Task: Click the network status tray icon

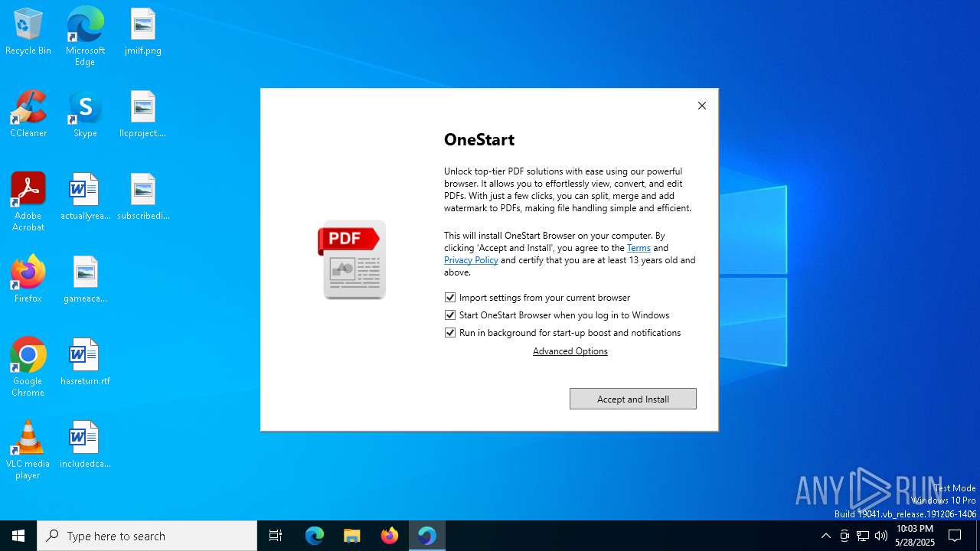Action: 863,536
